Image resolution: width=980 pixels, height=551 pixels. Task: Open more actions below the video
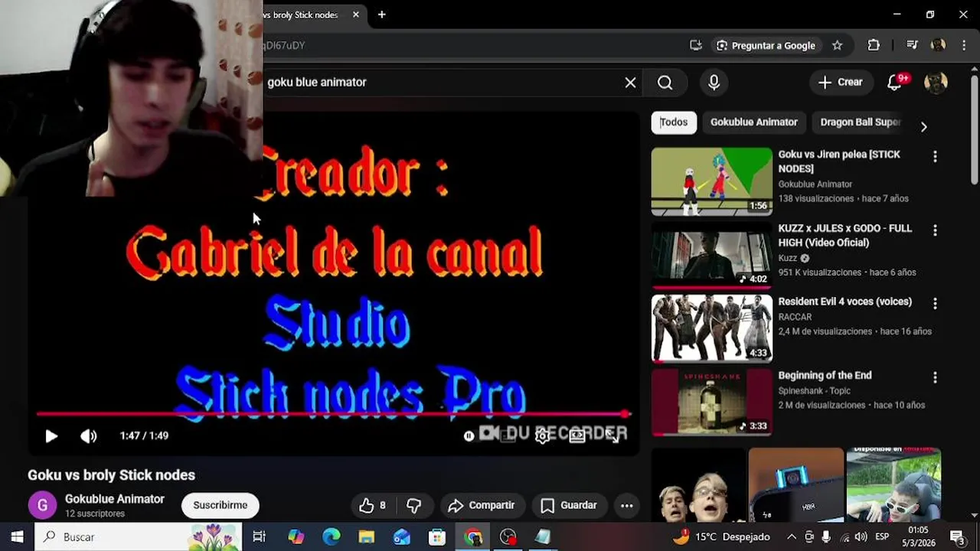pyautogui.click(x=626, y=505)
